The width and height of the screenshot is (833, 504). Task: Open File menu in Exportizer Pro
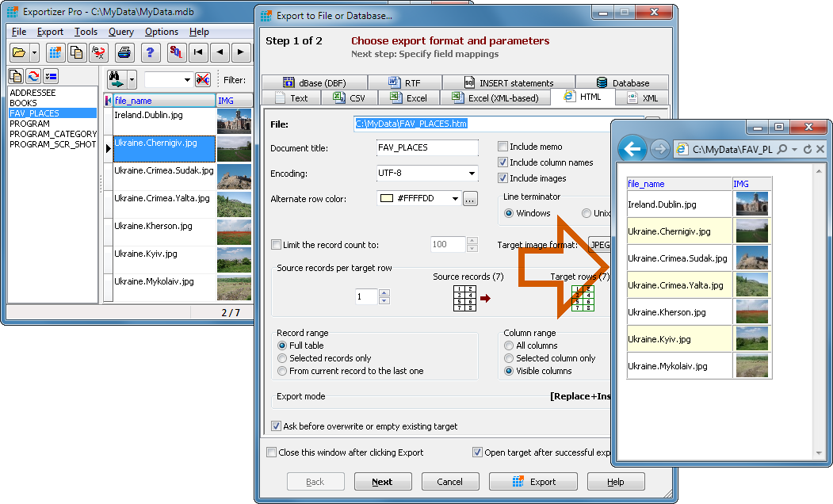click(19, 32)
